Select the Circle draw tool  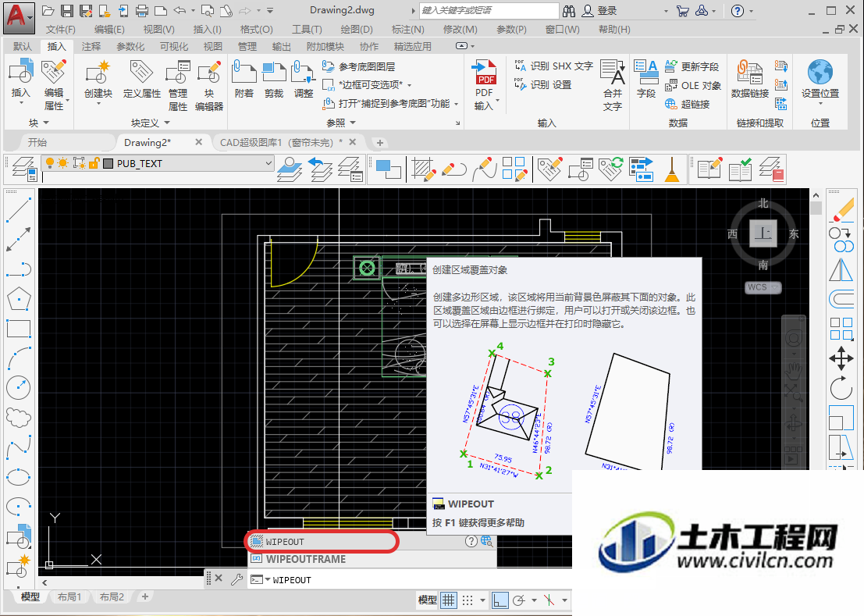(x=19, y=388)
